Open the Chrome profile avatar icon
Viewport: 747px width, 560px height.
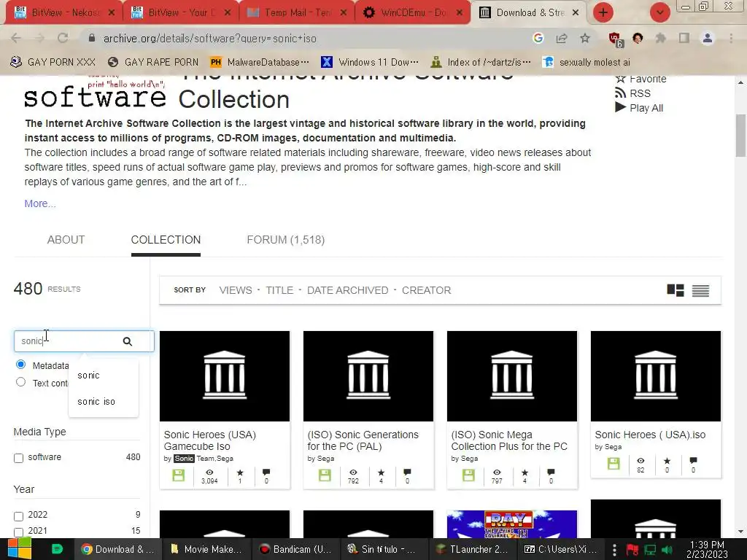pos(708,38)
